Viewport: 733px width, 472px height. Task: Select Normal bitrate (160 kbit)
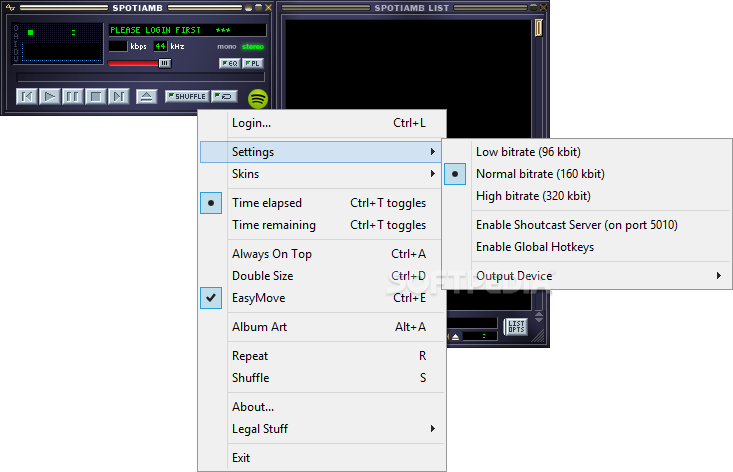click(x=587, y=174)
